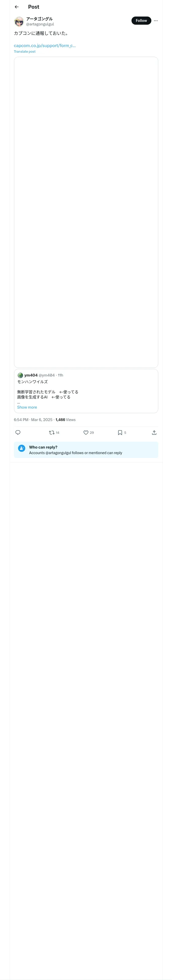Viewport: 172px width, 980px height.
Task: Open the empty media card in the post
Action: [86, 212]
